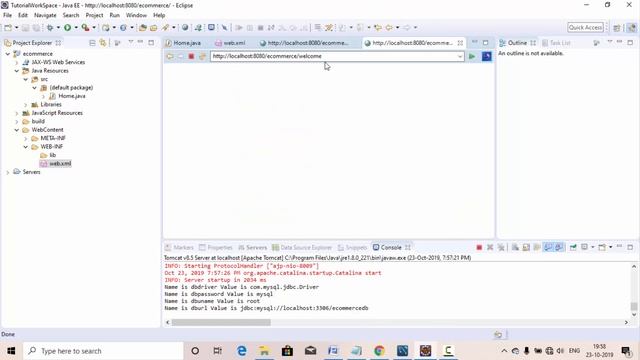Toggle Link with Editor in Project Explorer

103,43
